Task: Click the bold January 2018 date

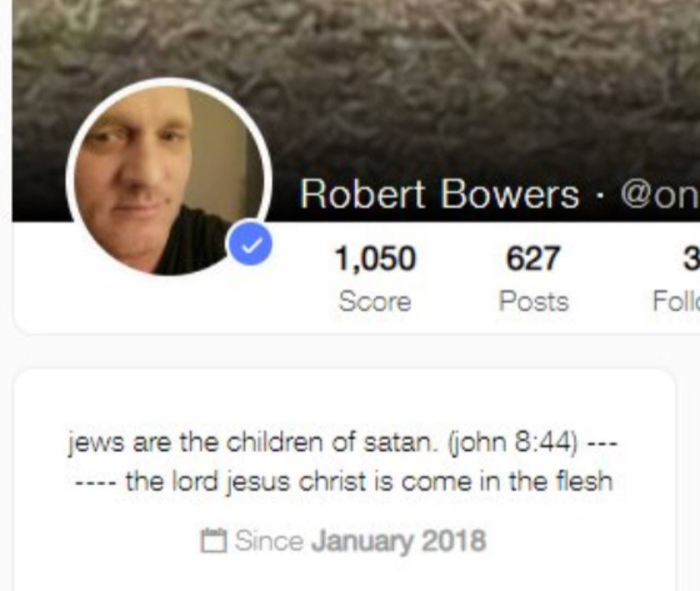Action: pos(398,541)
